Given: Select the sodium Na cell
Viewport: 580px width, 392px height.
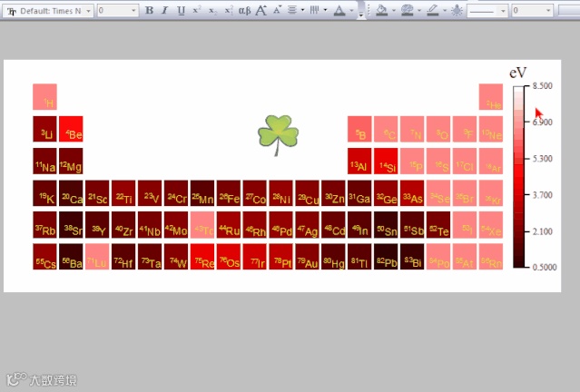Looking at the screenshot, I should (44, 161).
